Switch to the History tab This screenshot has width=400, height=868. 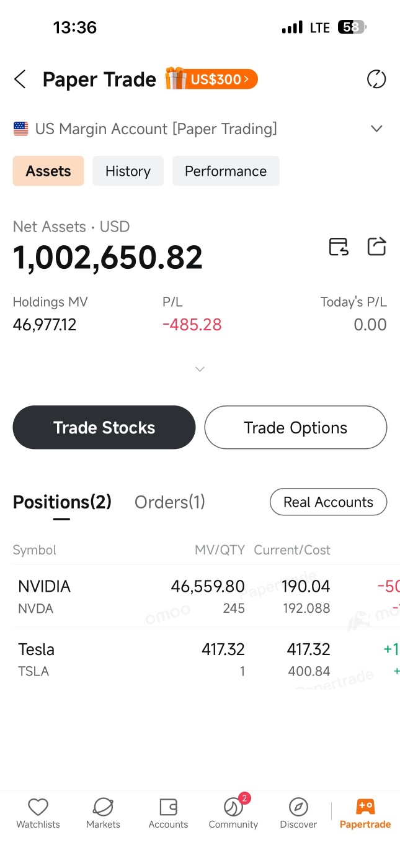(x=128, y=171)
